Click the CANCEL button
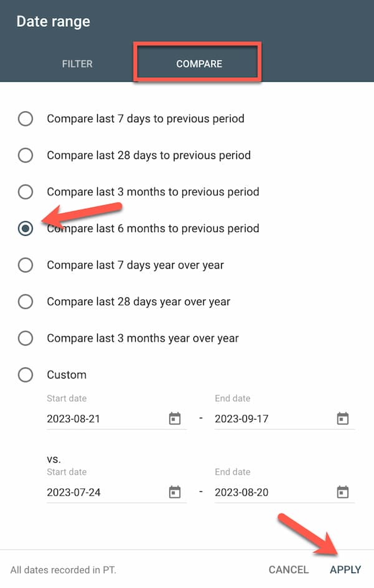The image size is (374, 588). coord(289,570)
